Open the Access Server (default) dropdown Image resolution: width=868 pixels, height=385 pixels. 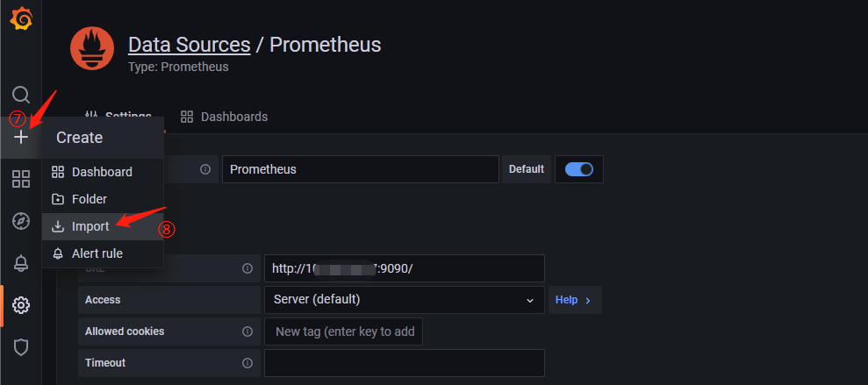pyautogui.click(x=404, y=300)
